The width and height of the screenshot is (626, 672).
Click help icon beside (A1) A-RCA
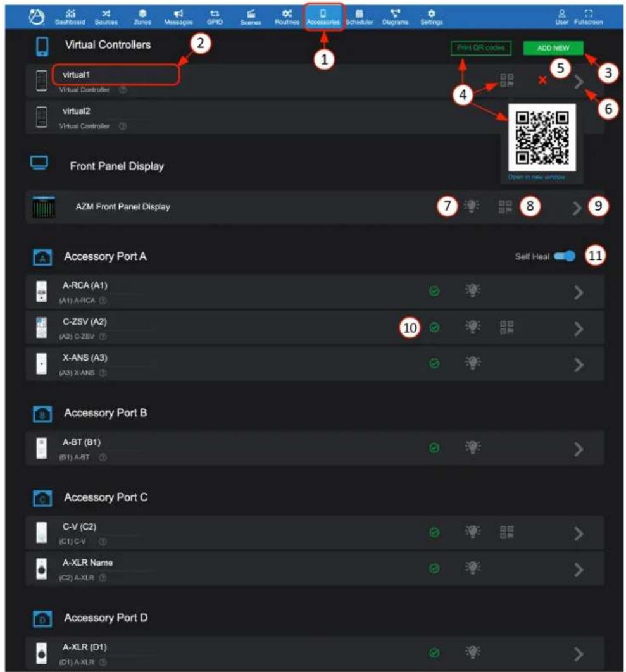tap(103, 301)
